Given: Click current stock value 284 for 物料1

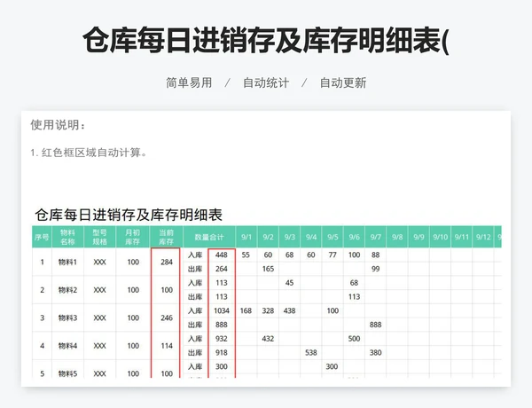Looking at the screenshot, I should (x=167, y=262).
